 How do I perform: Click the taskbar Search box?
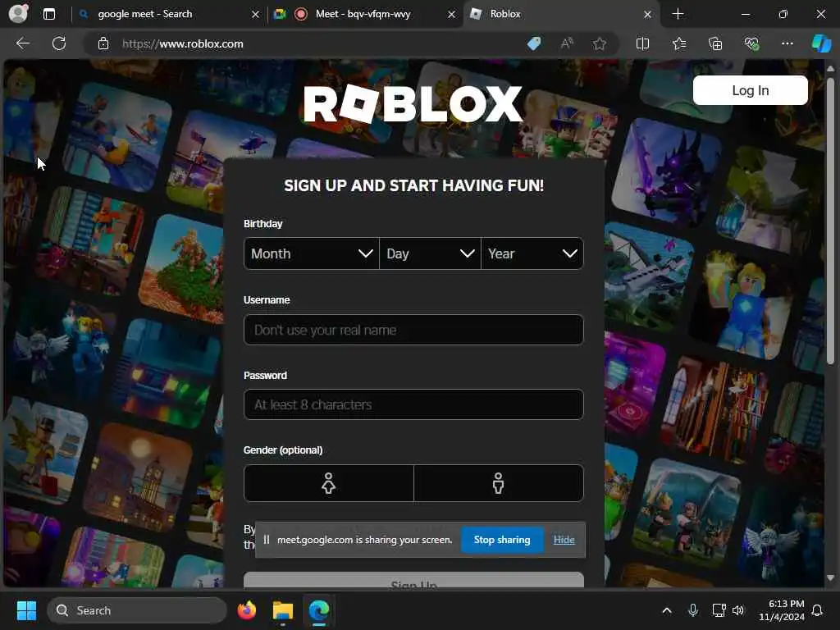point(137,610)
